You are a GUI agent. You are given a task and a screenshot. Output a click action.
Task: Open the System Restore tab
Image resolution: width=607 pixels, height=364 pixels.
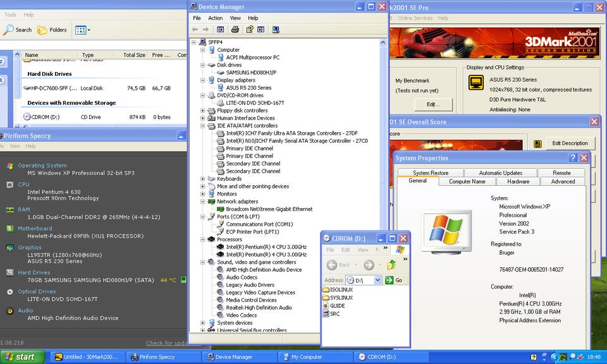pos(431,173)
